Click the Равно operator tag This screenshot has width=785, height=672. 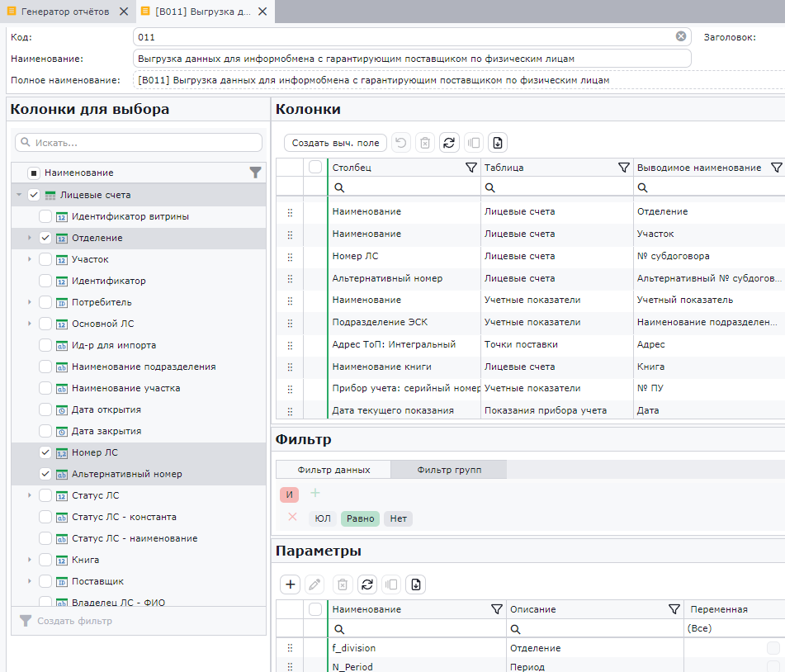pos(361,518)
